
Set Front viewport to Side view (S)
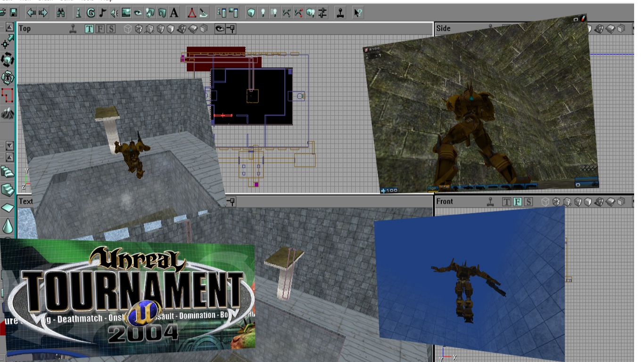[x=528, y=202]
